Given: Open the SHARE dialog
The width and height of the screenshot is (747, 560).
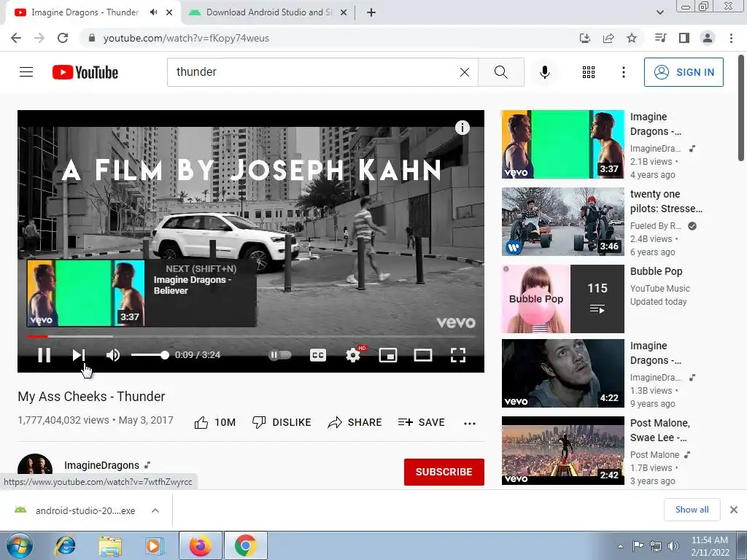Looking at the screenshot, I should [355, 422].
